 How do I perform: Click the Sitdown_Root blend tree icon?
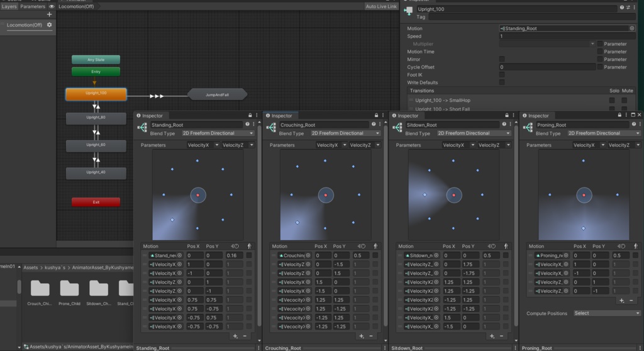click(397, 128)
